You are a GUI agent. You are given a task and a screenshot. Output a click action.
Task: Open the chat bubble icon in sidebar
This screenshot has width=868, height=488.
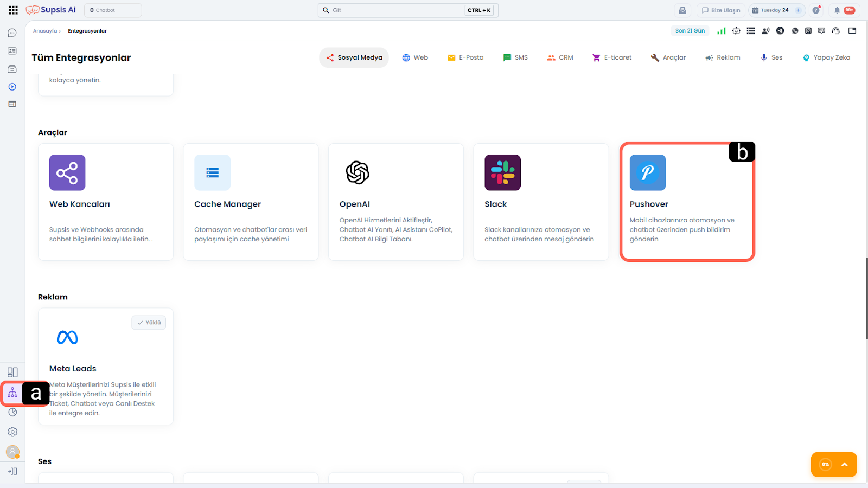coord(12,33)
